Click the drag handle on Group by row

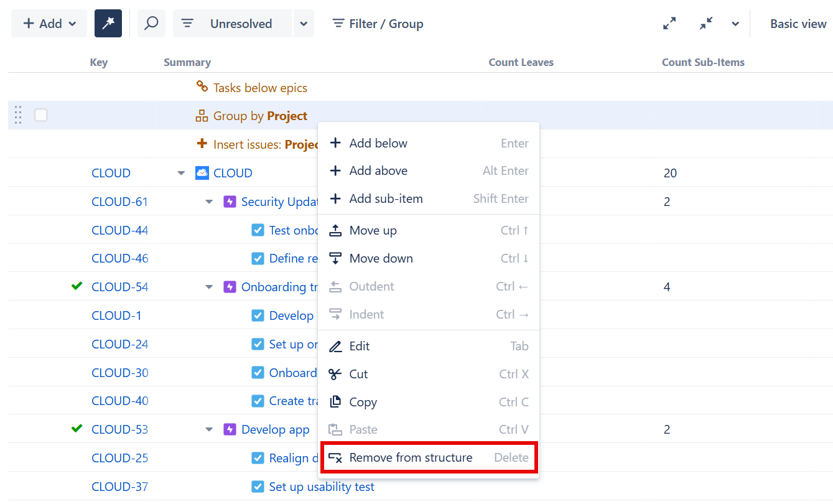(x=18, y=115)
